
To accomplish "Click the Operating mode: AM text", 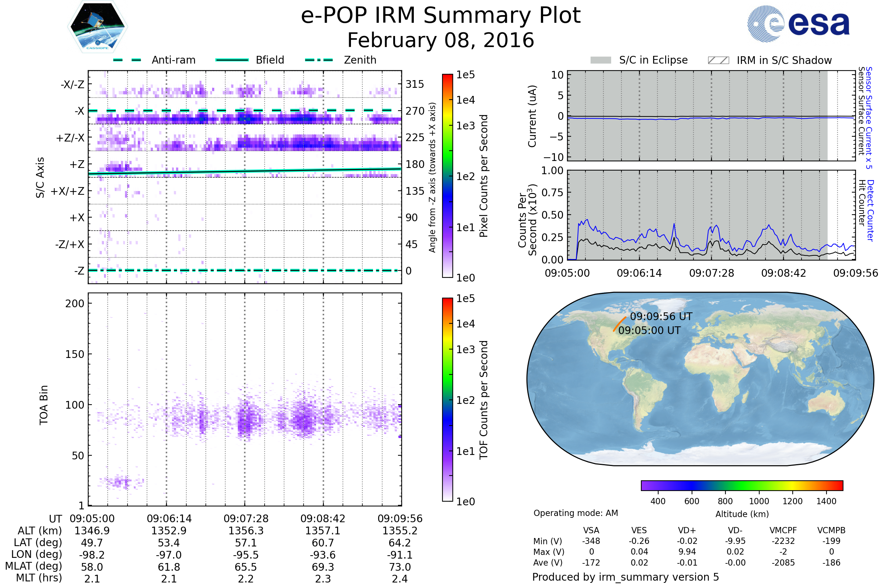I will coord(576,513).
